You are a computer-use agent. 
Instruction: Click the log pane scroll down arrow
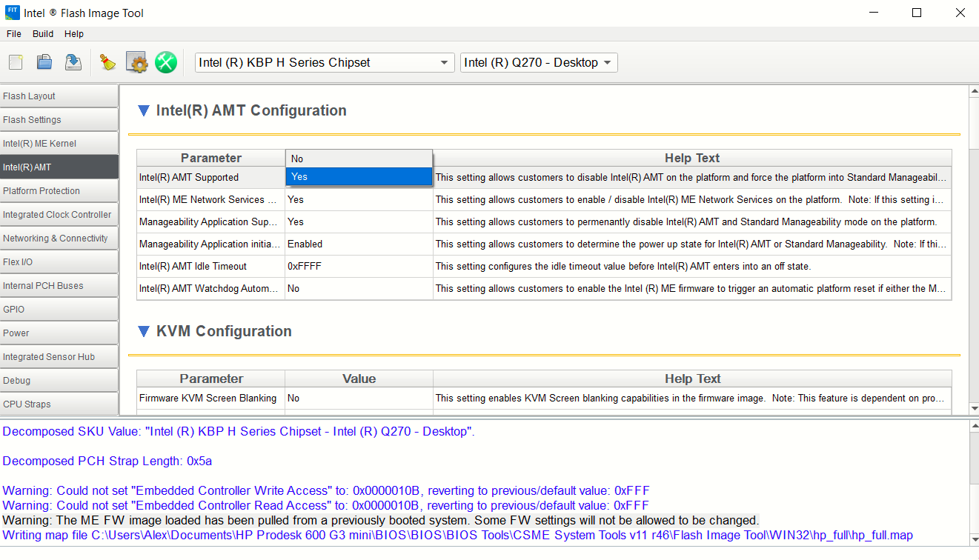point(973,539)
